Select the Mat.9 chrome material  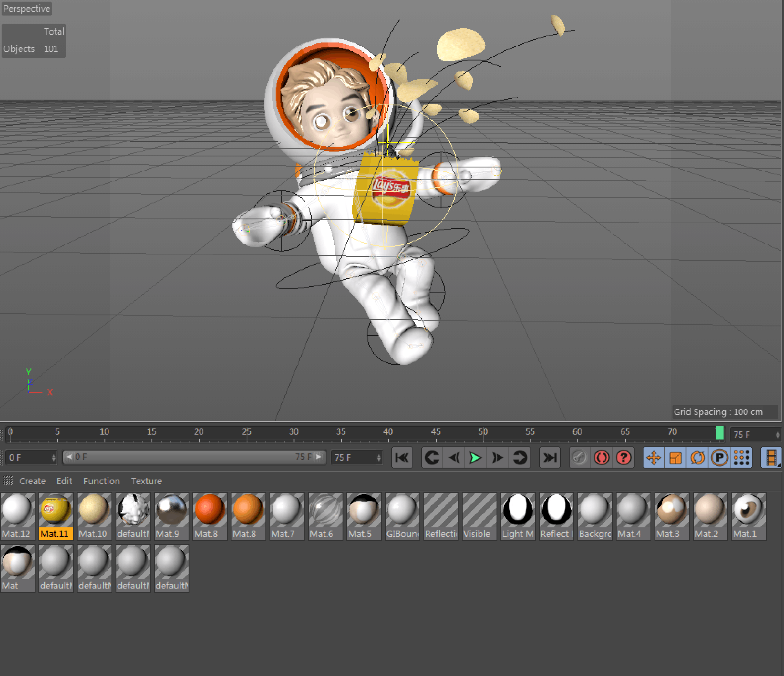point(171,516)
